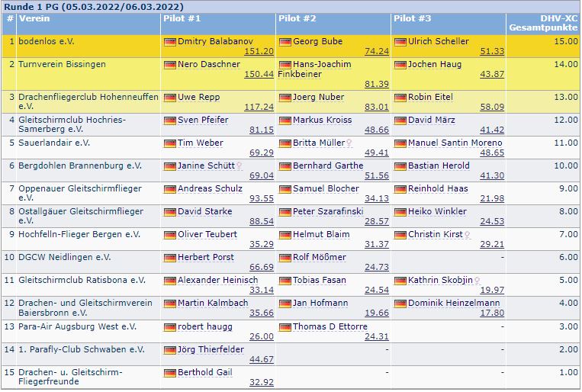Viewport: 582px width, 392px height.
Task: Click the female symbol after Christin Kirst
Action: point(468,235)
